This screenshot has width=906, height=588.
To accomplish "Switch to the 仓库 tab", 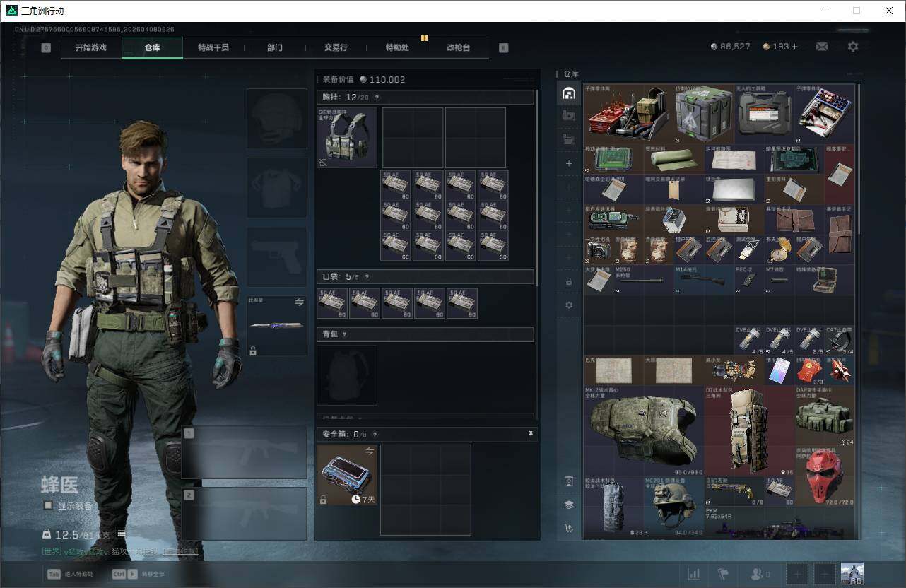I will (152, 47).
